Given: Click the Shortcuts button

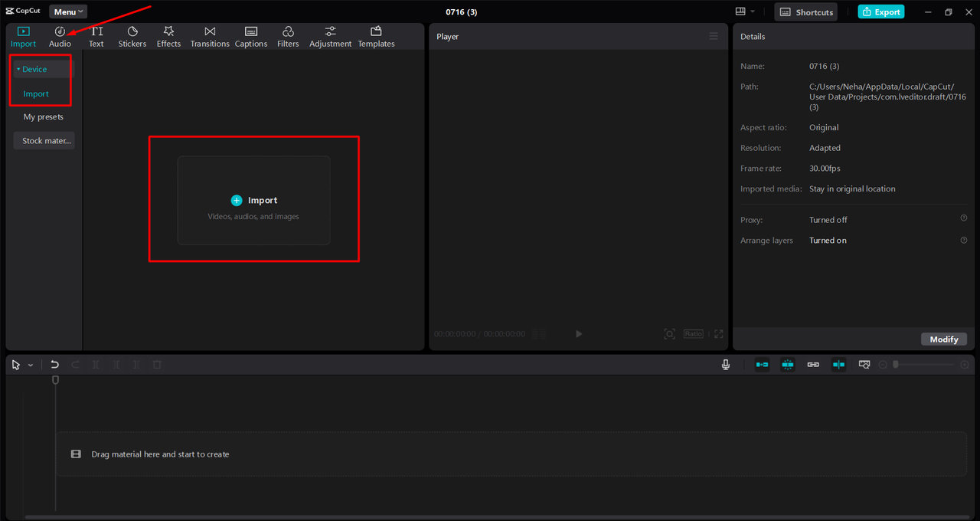Looking at the screenshot, I should [x=805, y=11].
